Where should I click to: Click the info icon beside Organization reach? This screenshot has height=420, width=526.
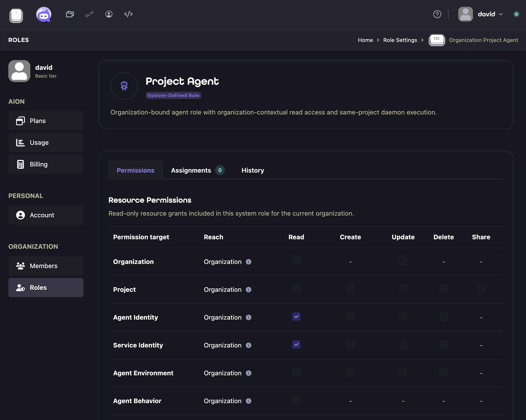249,262
